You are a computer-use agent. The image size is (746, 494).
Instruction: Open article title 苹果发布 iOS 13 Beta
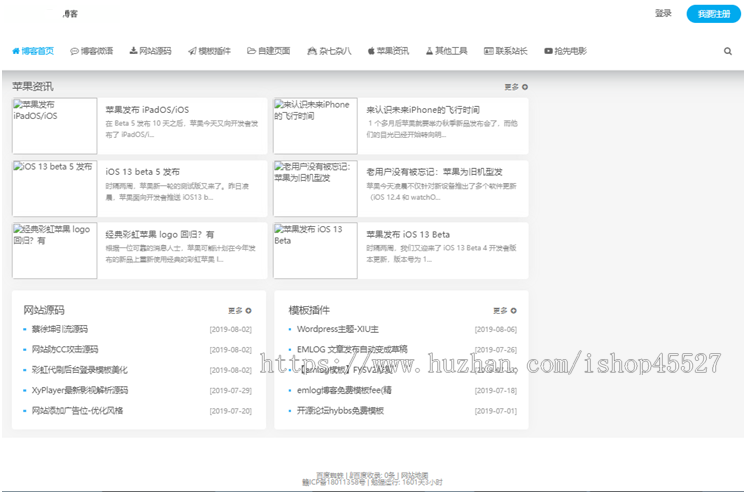tap(408, 235)
